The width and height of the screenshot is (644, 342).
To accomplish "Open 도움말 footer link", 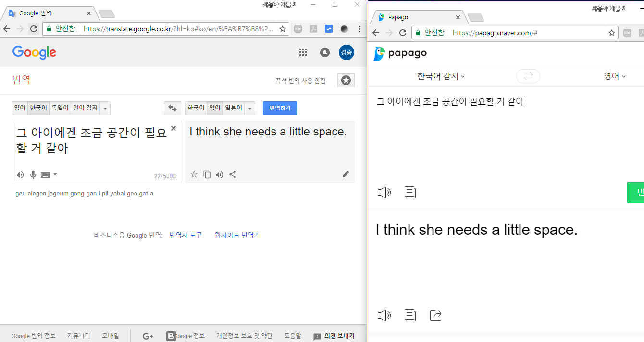I will click(293, 336).
